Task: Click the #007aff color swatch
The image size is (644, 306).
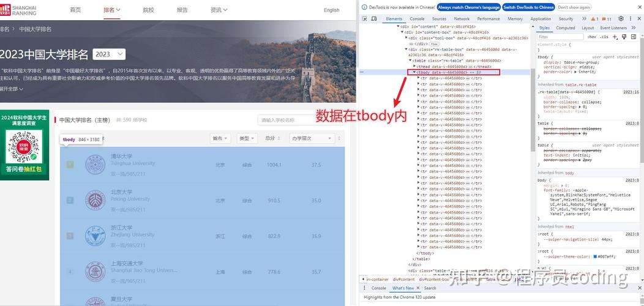Action: click(x=594, y=256)
